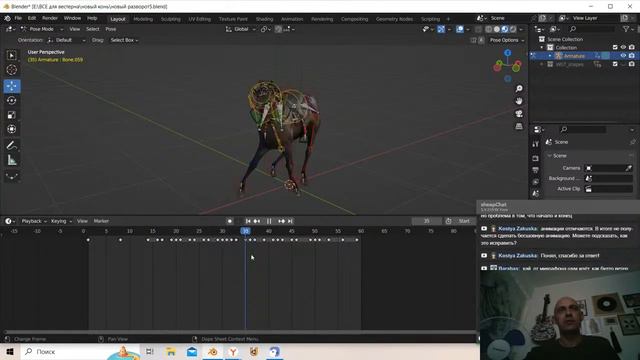This screenshot has height=360, width=640.
Task: Activate the Rotate tool
Action: coord(12,100)
